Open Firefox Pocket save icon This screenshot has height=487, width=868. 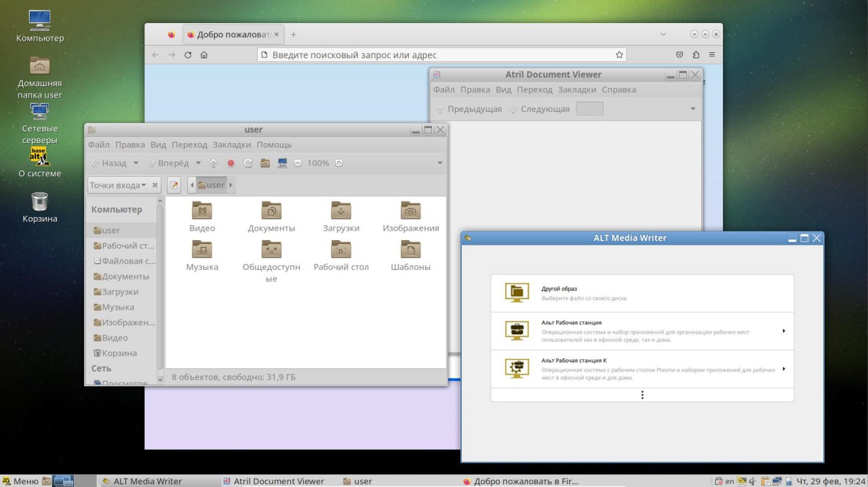(x=679, y=55)
